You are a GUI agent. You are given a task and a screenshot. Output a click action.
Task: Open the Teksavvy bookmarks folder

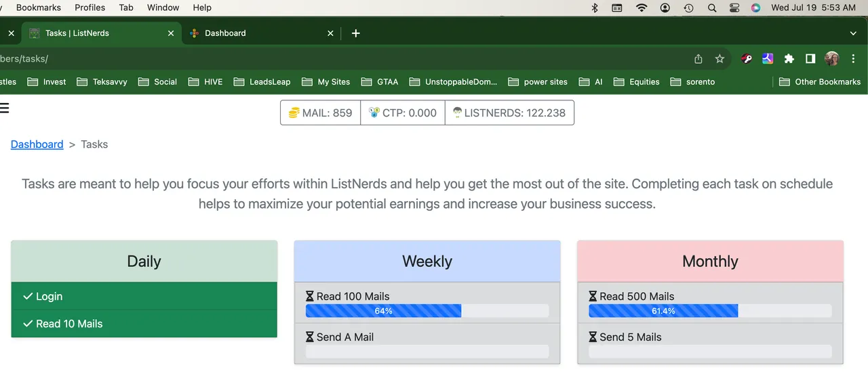(x=102, y=82)
